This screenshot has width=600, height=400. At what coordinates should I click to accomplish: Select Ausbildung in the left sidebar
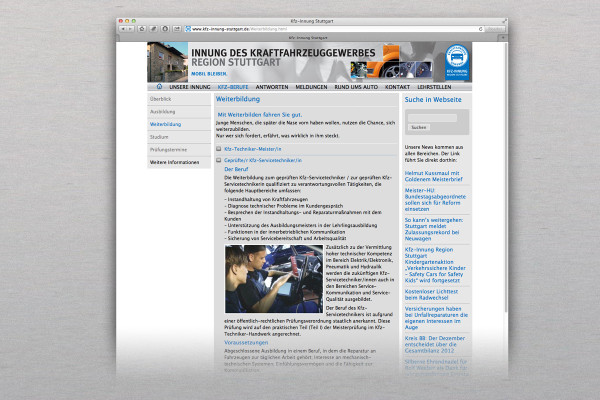179,112
